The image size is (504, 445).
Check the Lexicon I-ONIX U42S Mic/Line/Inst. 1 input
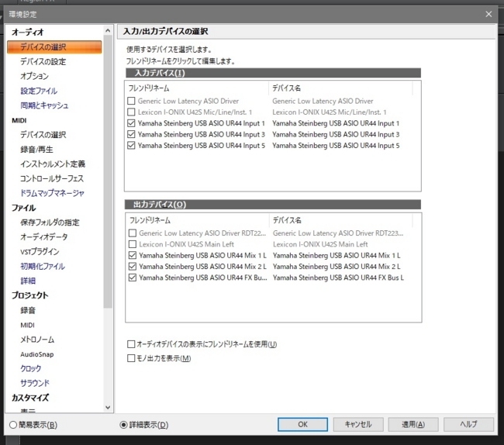pos(131,112)
